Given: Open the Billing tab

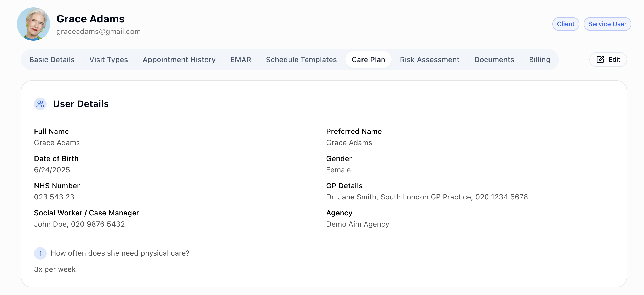Looking at the screenshot, I should click(539, 60).
